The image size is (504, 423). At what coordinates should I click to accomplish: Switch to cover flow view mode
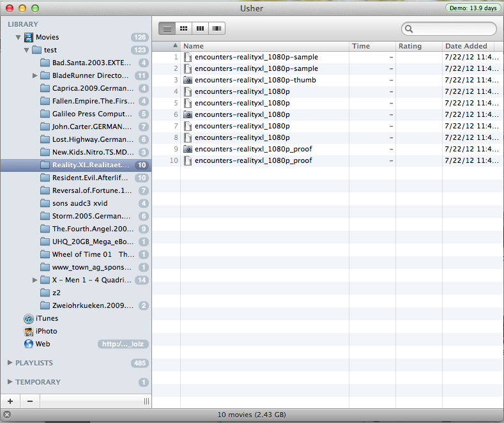(x=217, y=29)
